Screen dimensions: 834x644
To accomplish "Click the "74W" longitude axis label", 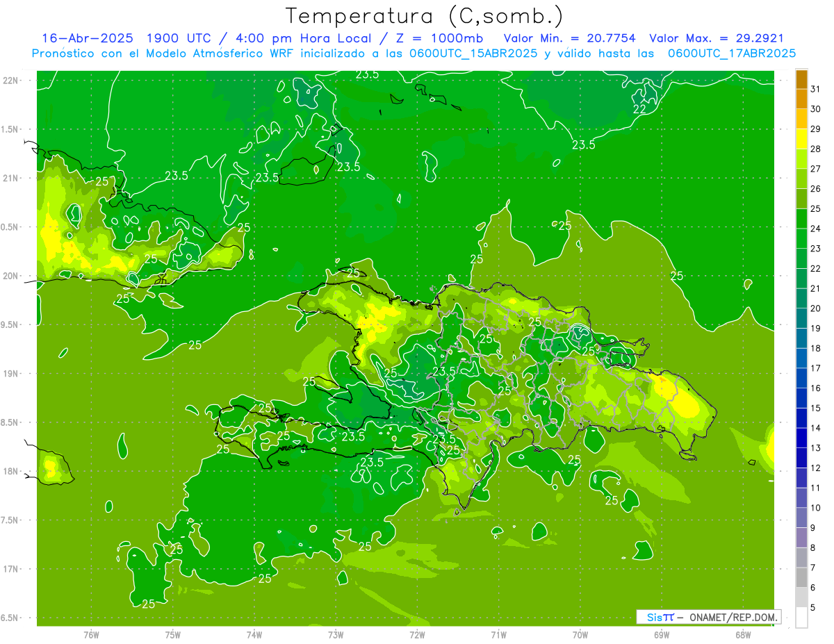I will [254, 635].
